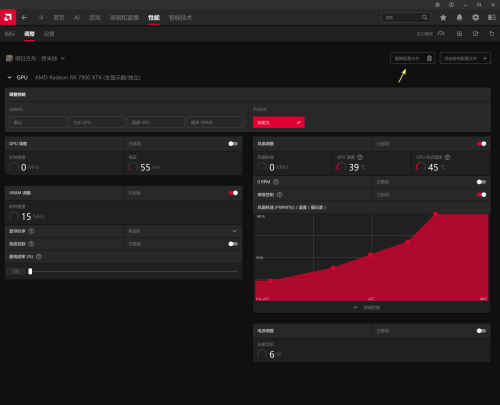
Task: Click the bug report icon in title bar
Action: [438, 5]
